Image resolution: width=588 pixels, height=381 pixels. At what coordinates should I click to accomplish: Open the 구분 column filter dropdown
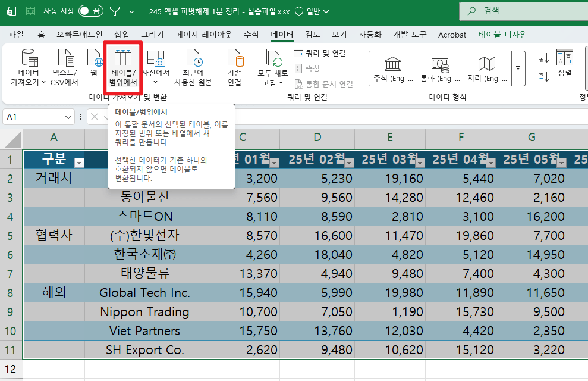coord(79,163)
